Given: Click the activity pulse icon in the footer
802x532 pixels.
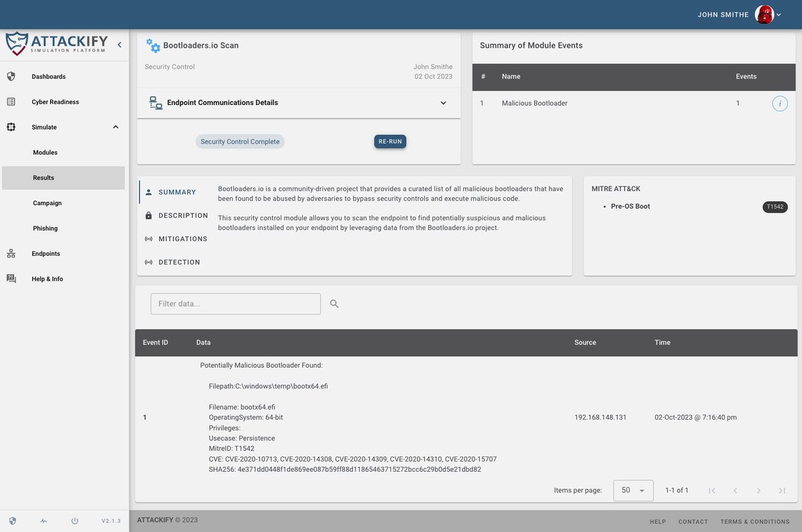Looking at the screenshot, I should click(x=43, y=521).
